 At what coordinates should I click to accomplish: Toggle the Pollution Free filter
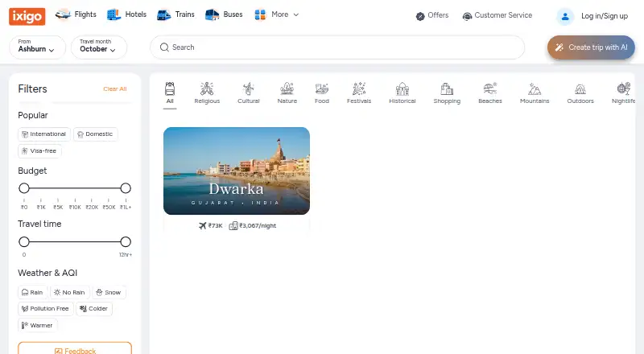46,308
